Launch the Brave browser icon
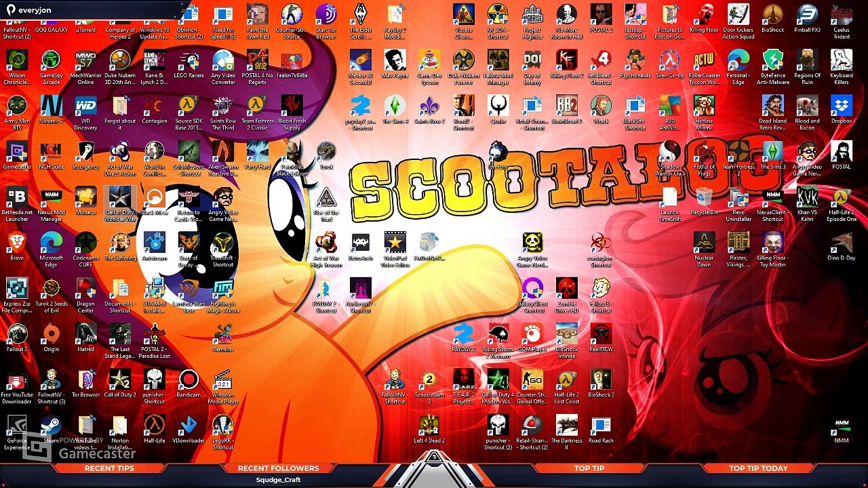This screenshot has width=868, height=488. click(17, 247)
